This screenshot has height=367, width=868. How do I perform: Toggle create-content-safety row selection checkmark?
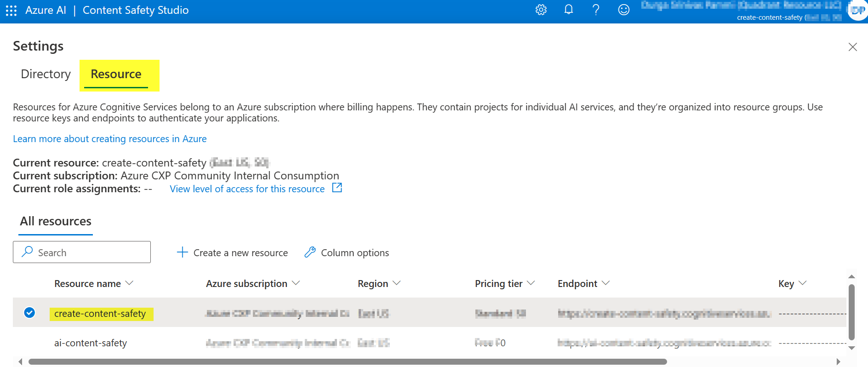coord(29,313)
